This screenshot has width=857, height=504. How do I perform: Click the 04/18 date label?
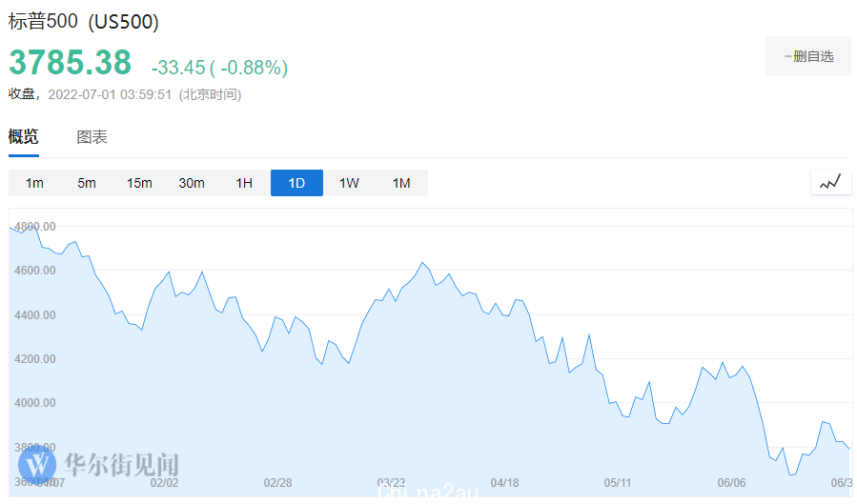504,483
